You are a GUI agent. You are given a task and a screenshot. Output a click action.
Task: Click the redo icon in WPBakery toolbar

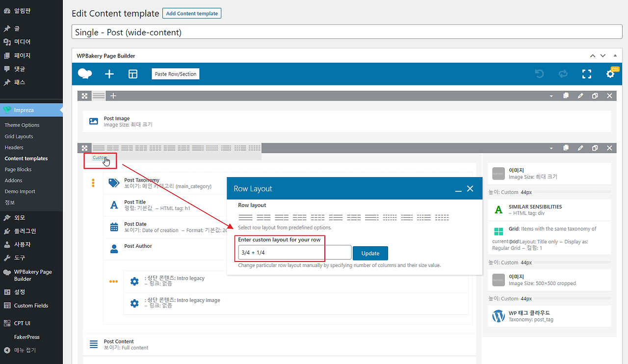563,74
